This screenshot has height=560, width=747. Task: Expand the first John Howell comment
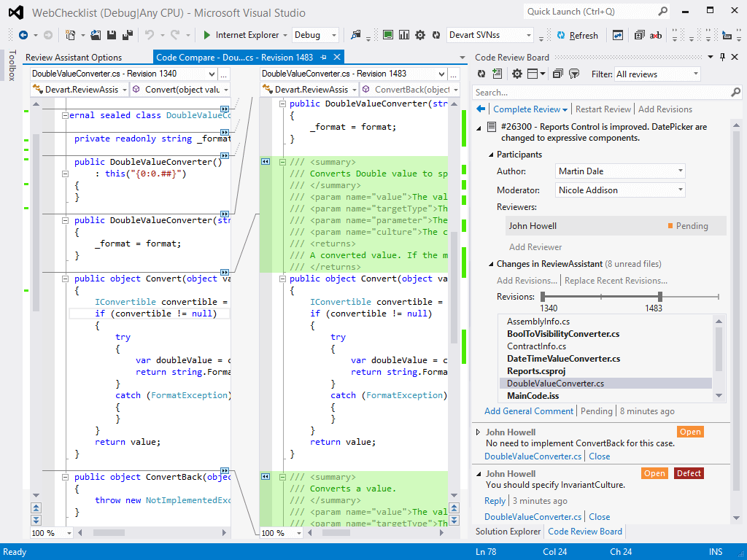pyautogui.click(x=479, y=432)
